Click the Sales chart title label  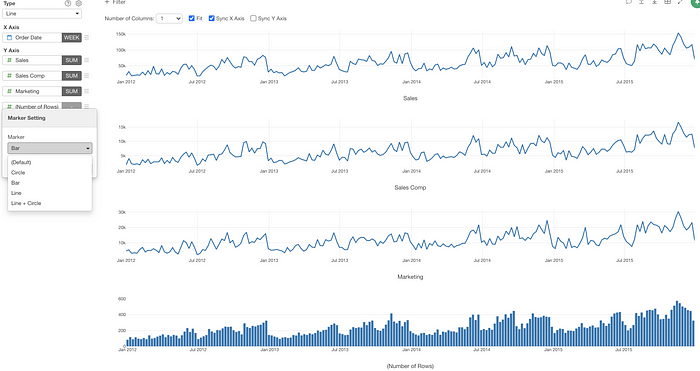pos(410,99)
